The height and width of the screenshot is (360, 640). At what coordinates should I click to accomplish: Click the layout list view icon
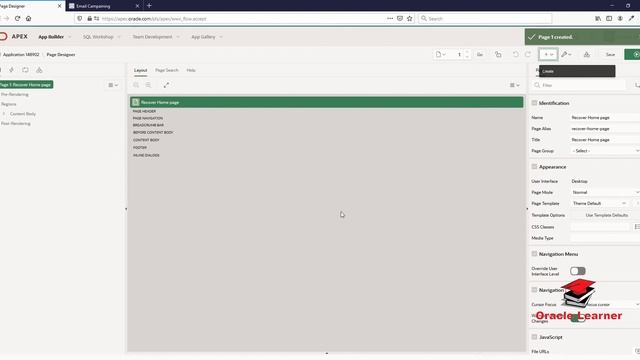[148, 85]
